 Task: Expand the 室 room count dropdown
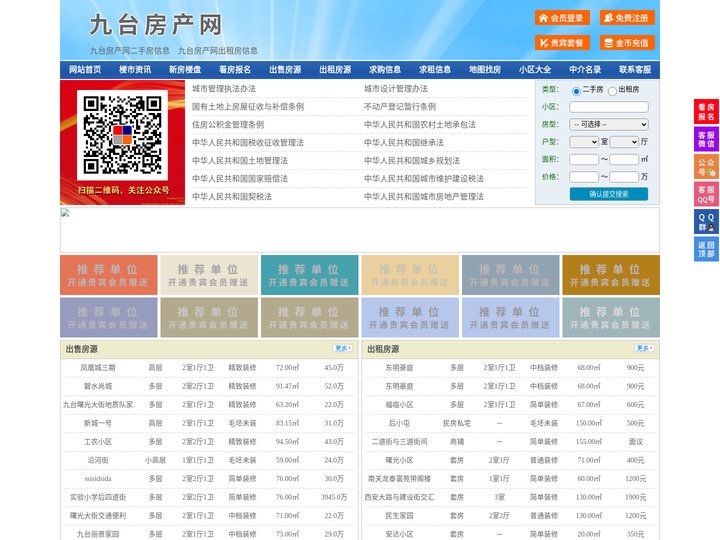point(584,142)
